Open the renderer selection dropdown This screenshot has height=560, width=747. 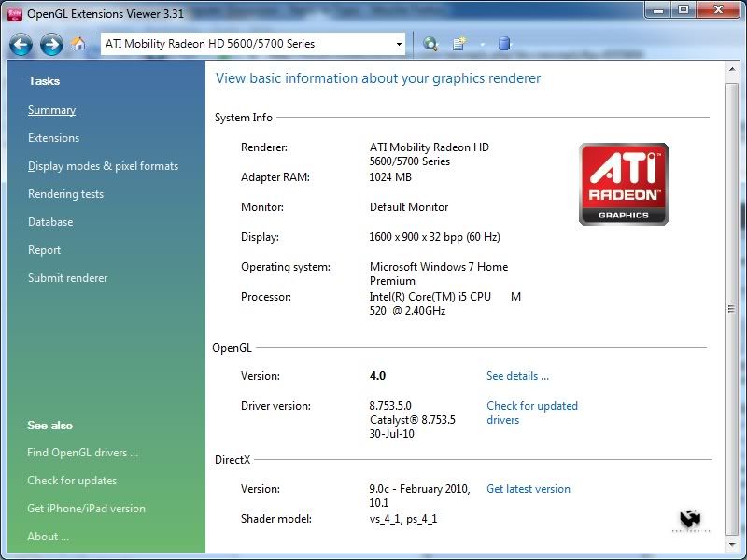coord(399,44)
